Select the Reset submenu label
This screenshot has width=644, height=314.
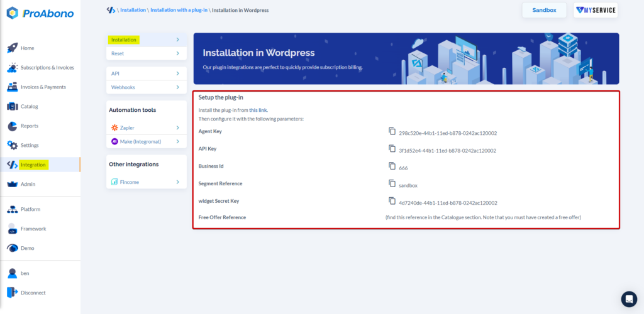[118, 53]
